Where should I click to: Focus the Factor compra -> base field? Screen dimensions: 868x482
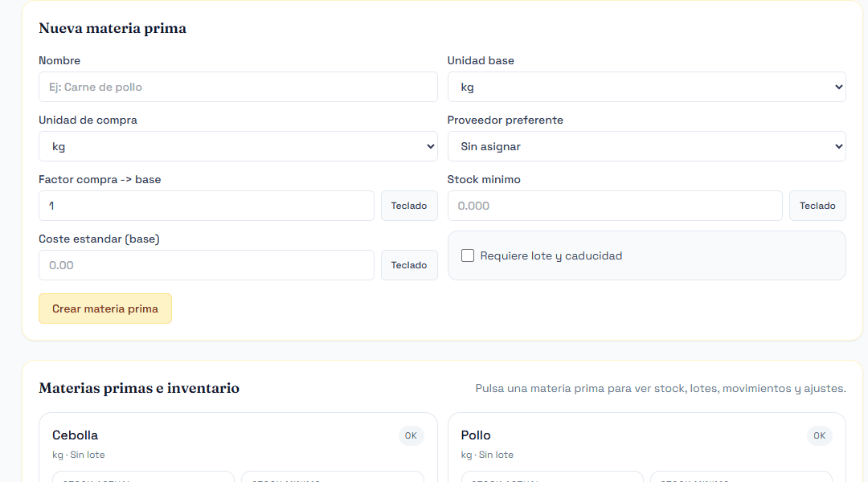point(207,206)
